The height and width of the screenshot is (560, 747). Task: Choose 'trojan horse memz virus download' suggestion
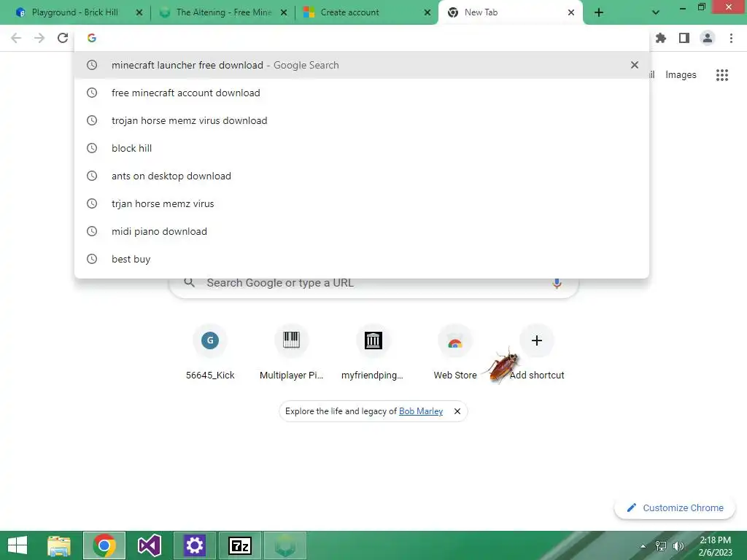coord(362,120)
